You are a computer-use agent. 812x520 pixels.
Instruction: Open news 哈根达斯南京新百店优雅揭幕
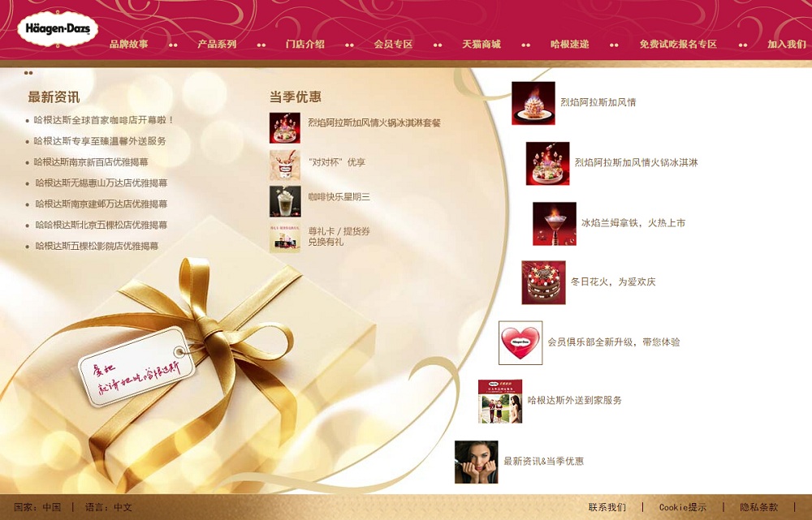[91, 162]
